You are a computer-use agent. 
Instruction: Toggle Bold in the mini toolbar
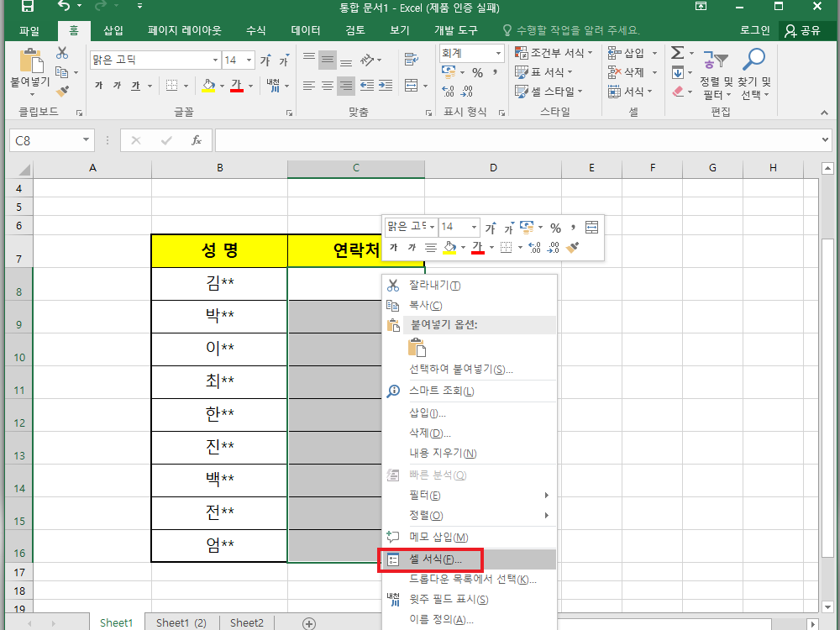[394, 248]
